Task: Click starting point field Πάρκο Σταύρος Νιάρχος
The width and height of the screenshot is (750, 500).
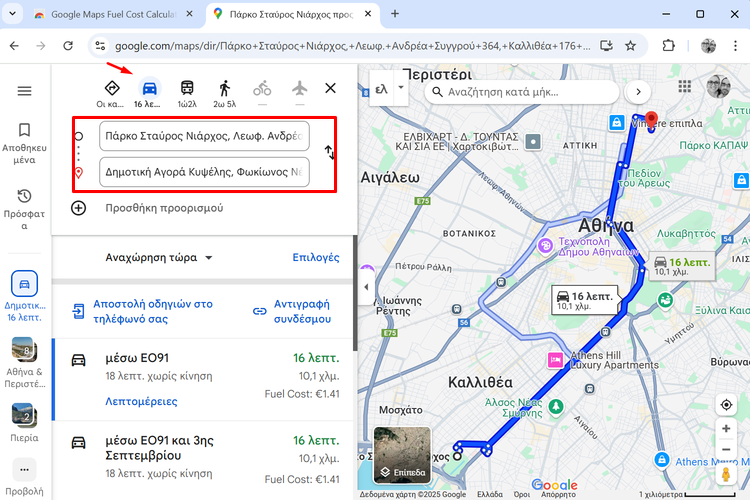Action: [x=204, y=136]
